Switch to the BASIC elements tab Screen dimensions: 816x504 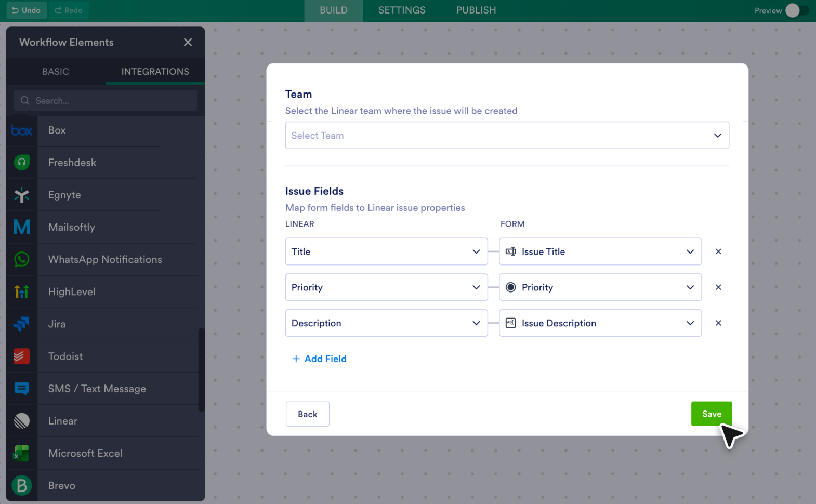coord(56,72)
